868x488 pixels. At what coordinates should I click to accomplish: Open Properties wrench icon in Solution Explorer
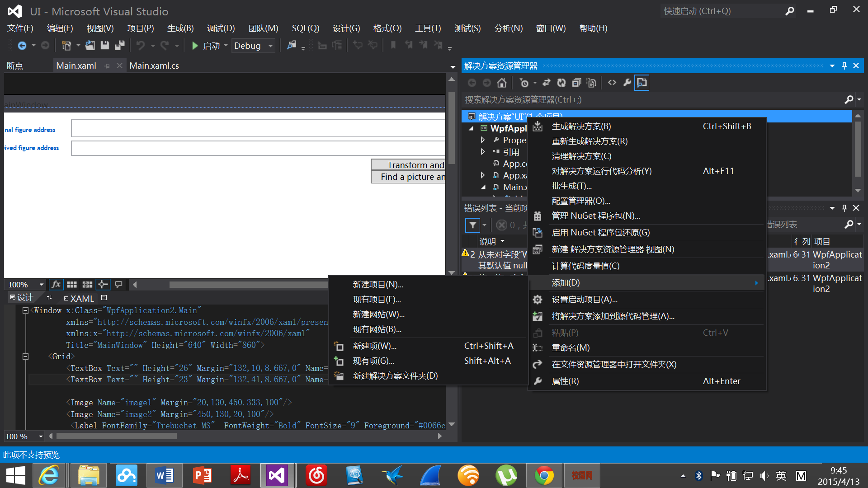tap(627, 83)
